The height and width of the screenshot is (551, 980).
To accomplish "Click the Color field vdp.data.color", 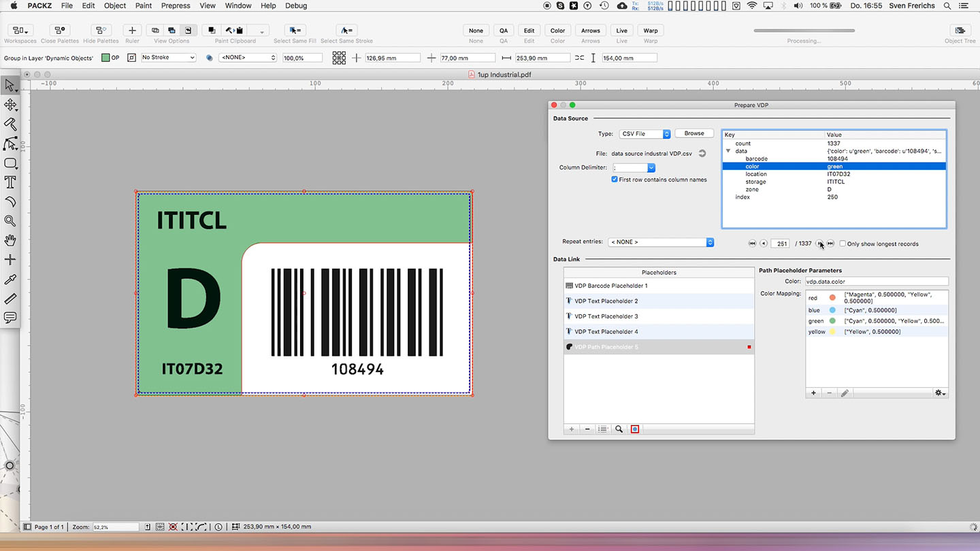I will [877, 282].
